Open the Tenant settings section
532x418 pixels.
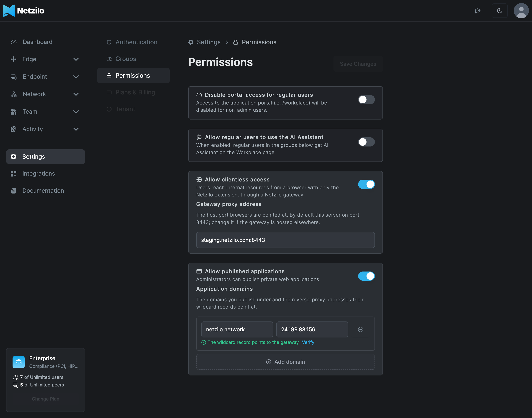click(x=133, y=109)
